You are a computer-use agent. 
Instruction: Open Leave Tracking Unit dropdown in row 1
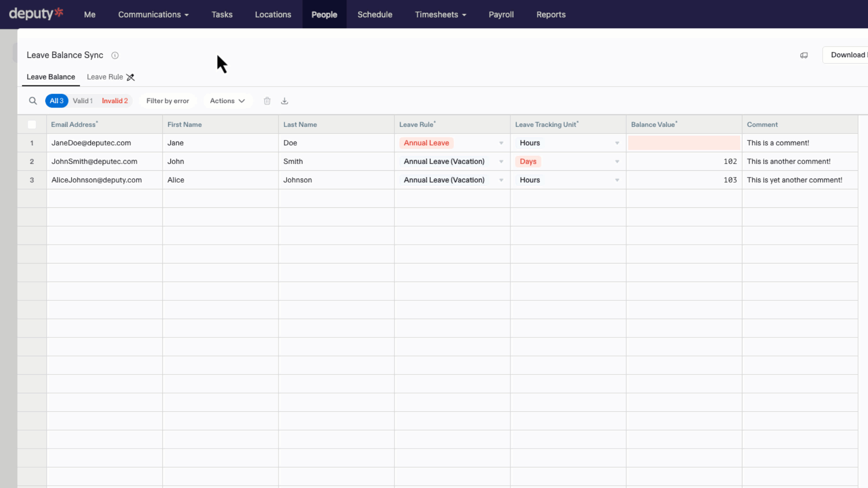pos(617,143)
